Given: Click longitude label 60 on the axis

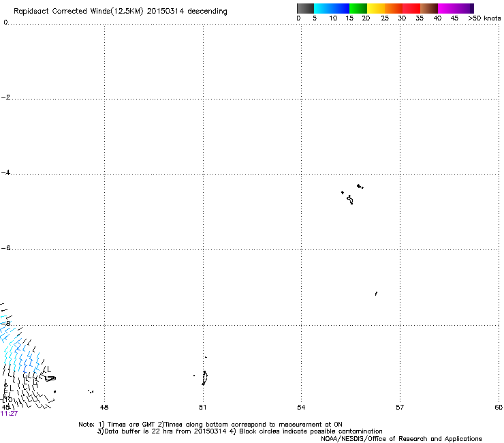Looking at the screenshot, I should [x=499, y=408].
